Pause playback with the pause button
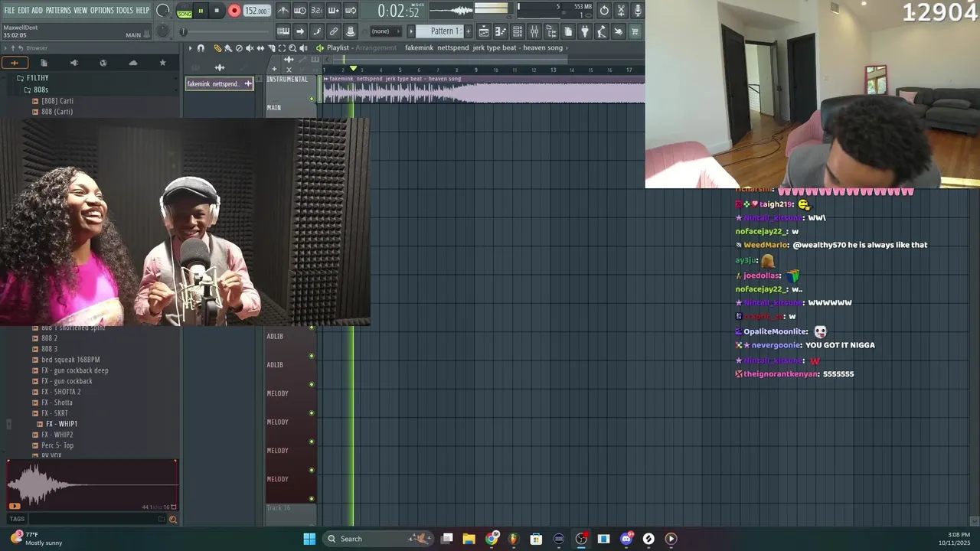Image resolution: width=980 pixels, height=551 pixels. (201, 11)
